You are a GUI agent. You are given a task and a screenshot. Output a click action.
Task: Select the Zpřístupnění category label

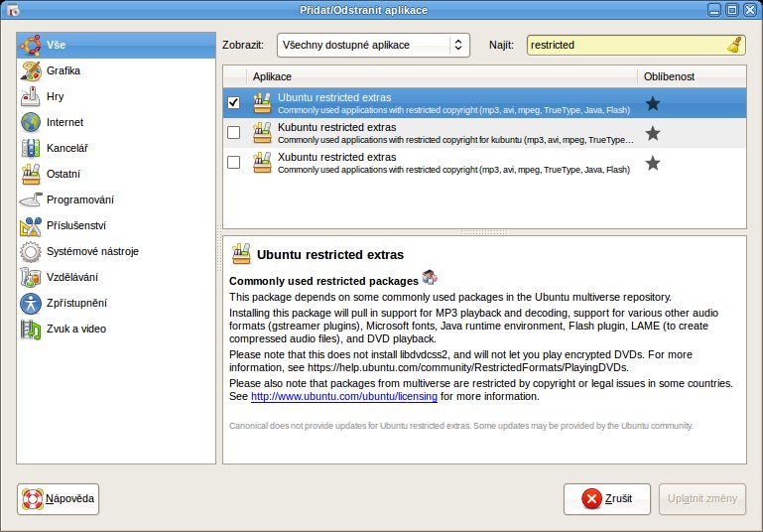(76, 304)
